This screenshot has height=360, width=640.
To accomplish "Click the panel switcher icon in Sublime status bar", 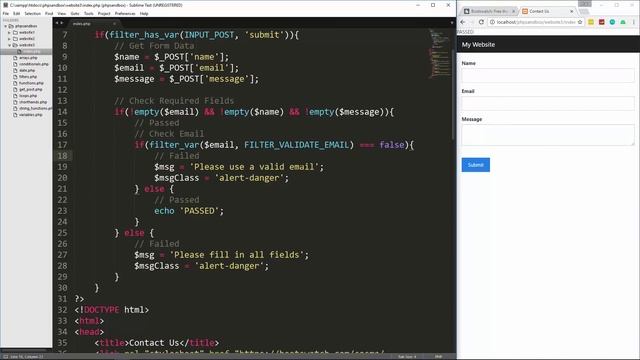I will click(x=6, y=357).
